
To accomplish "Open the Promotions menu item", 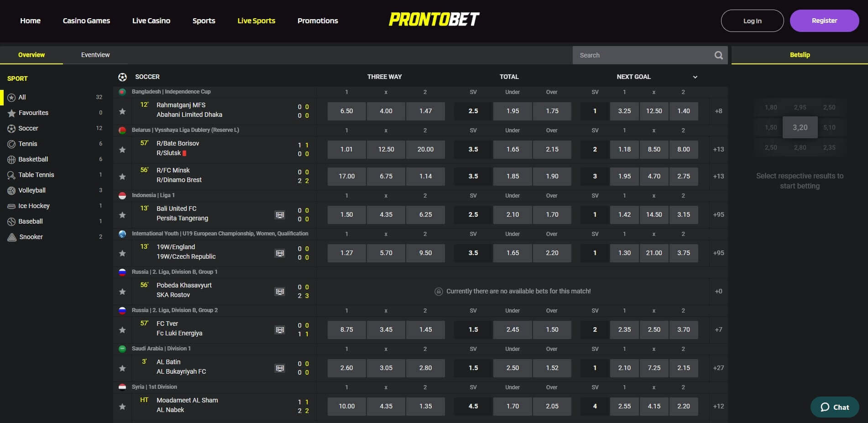I will click(317, 21).
